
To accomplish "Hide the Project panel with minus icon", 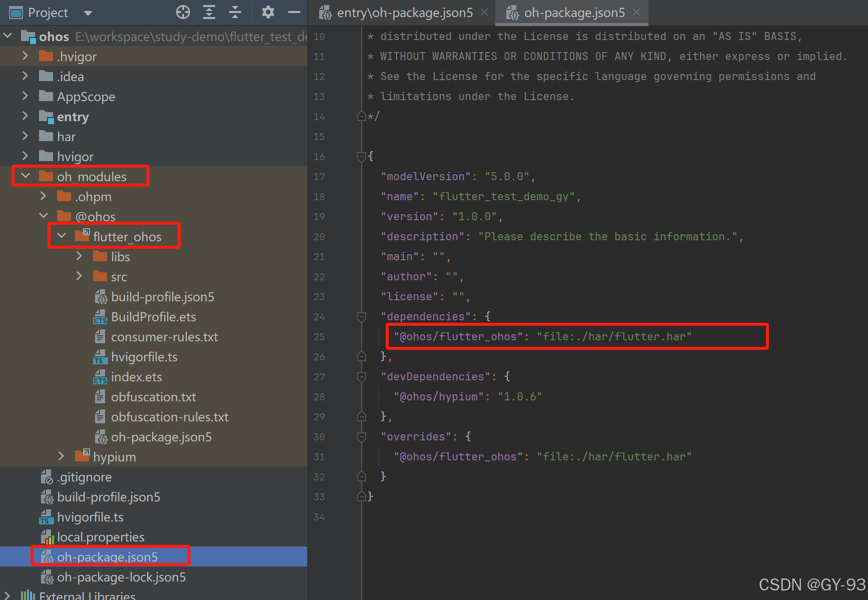I will (x=294, y=13).
